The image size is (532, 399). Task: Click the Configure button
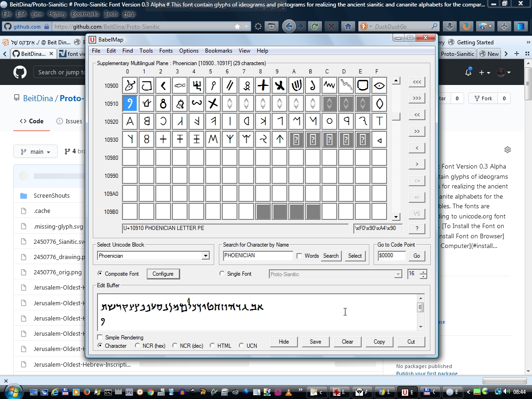click(x=163, y=274)
